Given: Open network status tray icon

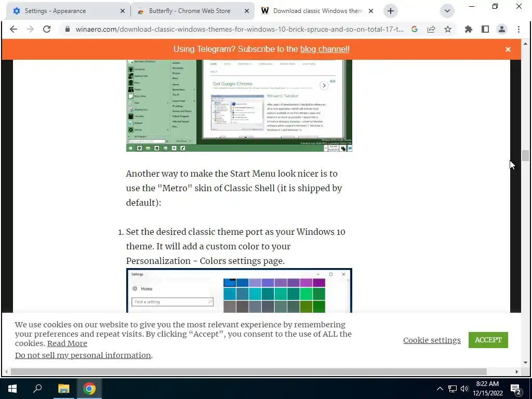Looking at the screenshot, I should 453,389.
